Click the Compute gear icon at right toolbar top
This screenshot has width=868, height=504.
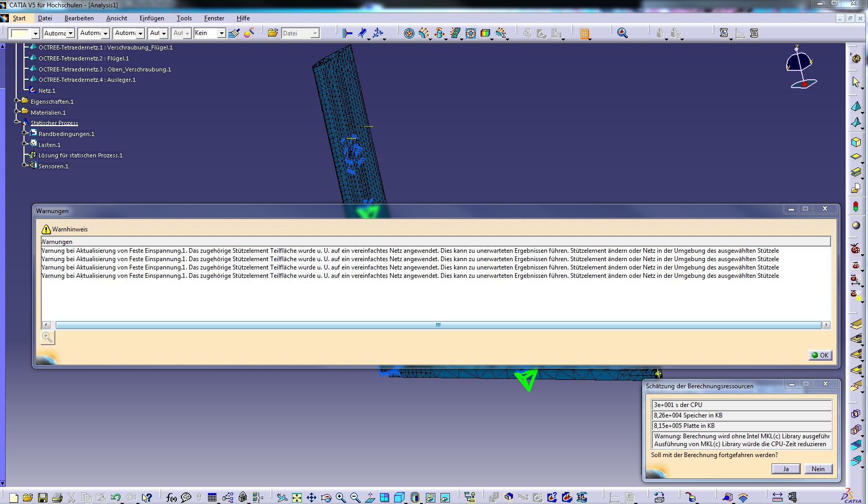click(x=855, y=58)
